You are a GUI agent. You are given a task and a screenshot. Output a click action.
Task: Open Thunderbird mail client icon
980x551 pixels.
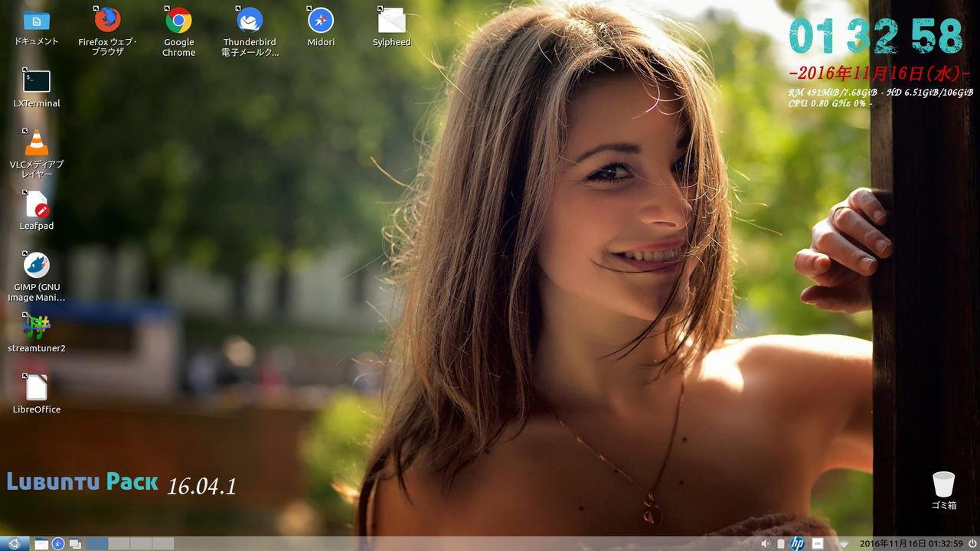pos(250,20)
